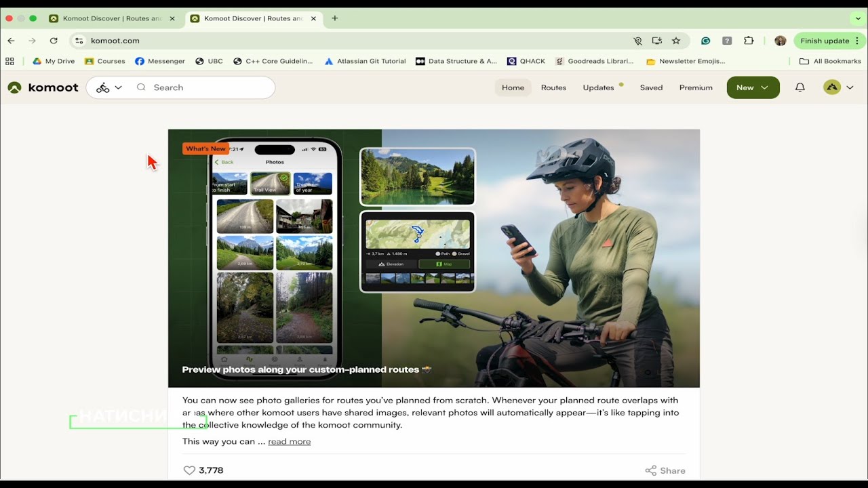Click the Finish update button
The image size is (868, 488).
point(830,41)
